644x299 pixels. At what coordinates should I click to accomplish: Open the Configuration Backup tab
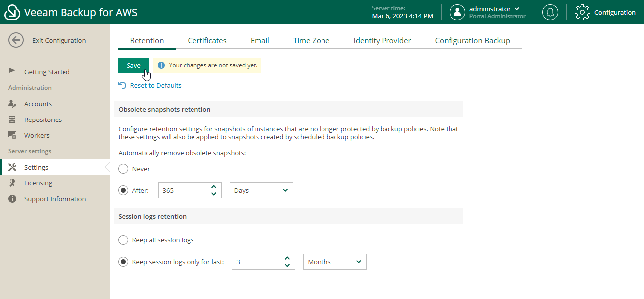pos(472,40)
